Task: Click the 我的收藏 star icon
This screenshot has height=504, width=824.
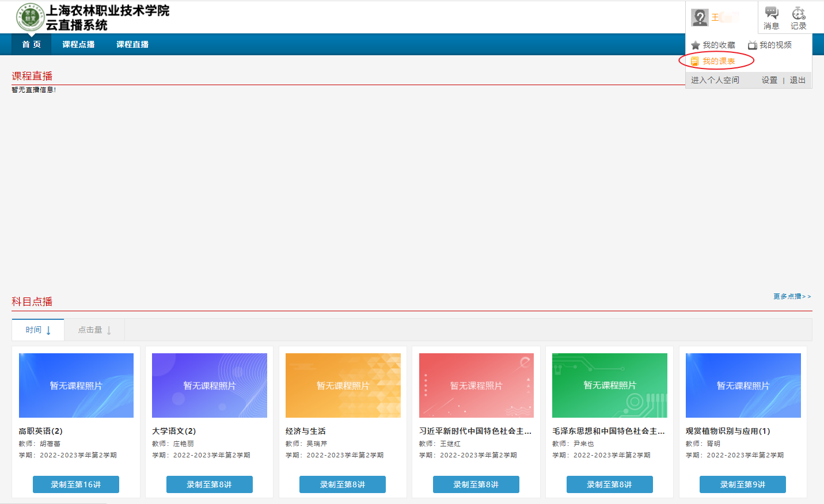Action: point(696,45)
